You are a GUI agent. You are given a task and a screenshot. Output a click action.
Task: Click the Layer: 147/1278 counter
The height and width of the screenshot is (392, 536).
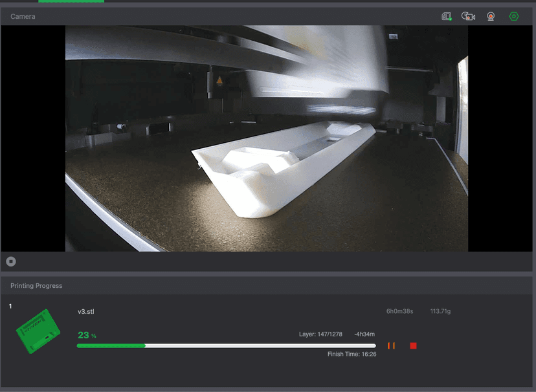pyautogui.click(x=320, y=334)
